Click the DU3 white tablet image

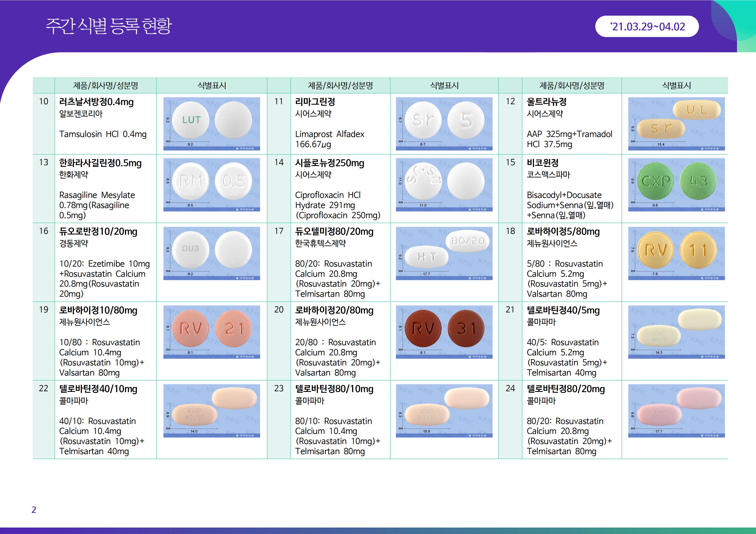[x=211, y=253]
